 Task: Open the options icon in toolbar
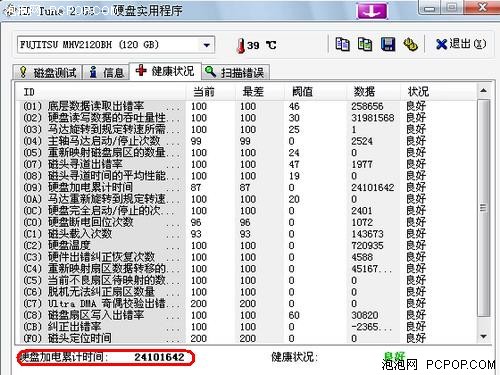pyautogui.click(x=410, y=44)
